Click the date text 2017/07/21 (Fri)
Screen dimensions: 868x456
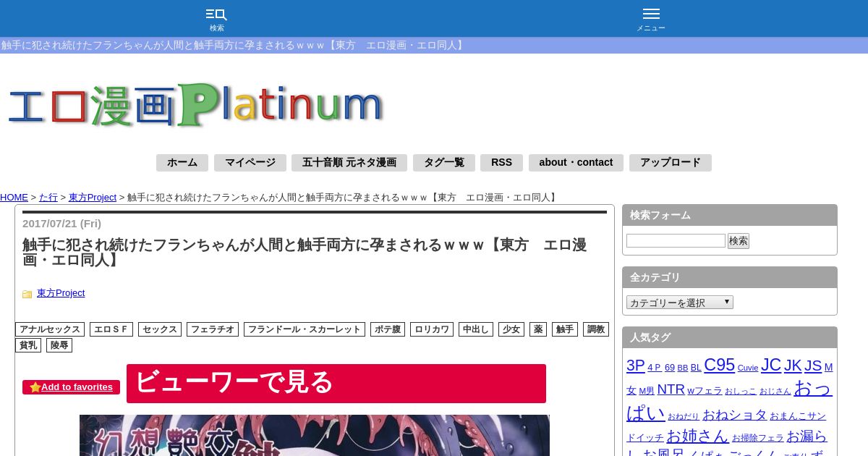pos(61,223)
